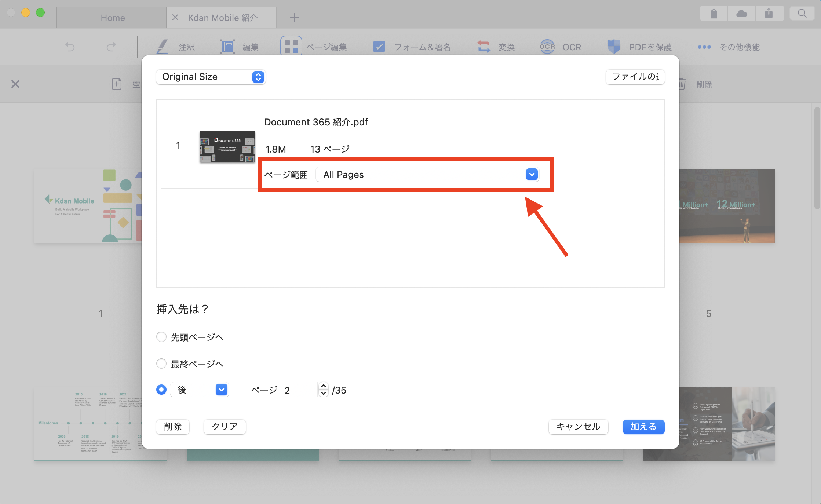Image resolution: width=821 pixels, height=504 pixels.
Task: Open the All Pages range dropdown
Action: (x=427, y=174)
